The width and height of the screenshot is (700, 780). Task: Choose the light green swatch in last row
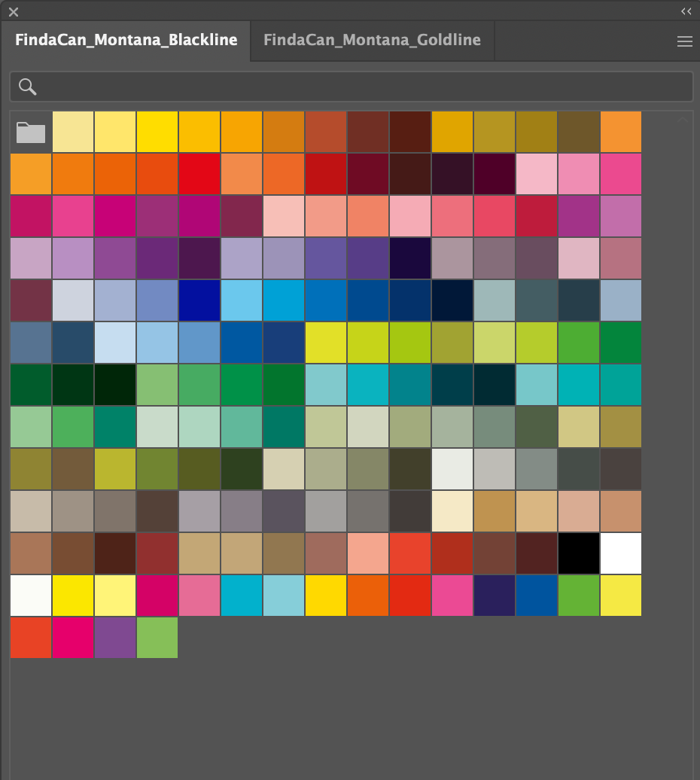point(157,638)
